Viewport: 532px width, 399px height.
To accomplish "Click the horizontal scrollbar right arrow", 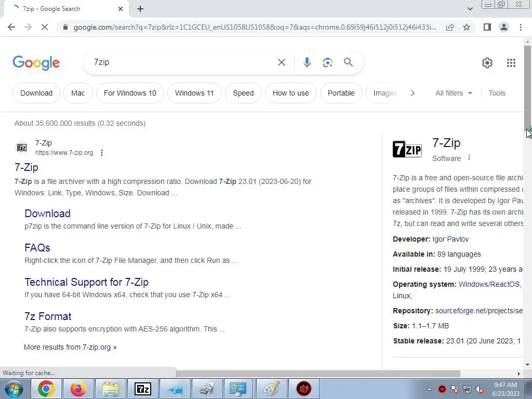I will pos(519,374).
